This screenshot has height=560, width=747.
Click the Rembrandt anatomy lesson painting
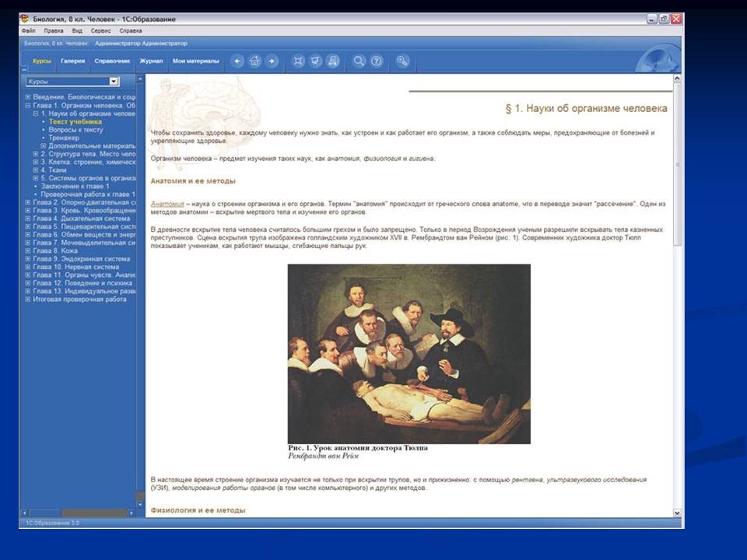point(409,354)
